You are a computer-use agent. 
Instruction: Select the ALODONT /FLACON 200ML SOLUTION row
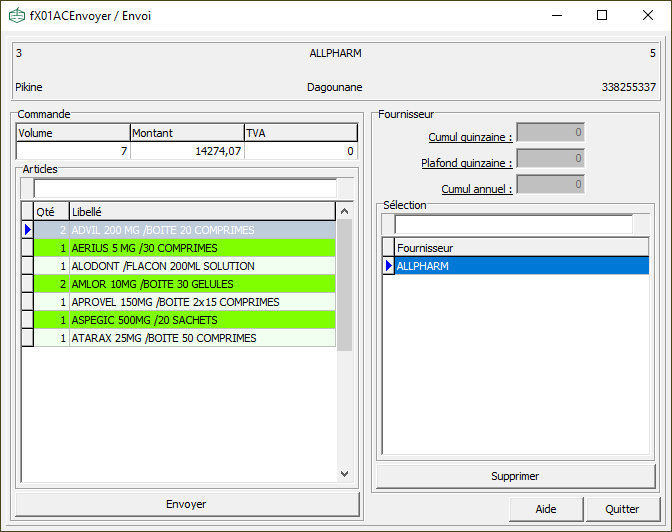[185, 266]
